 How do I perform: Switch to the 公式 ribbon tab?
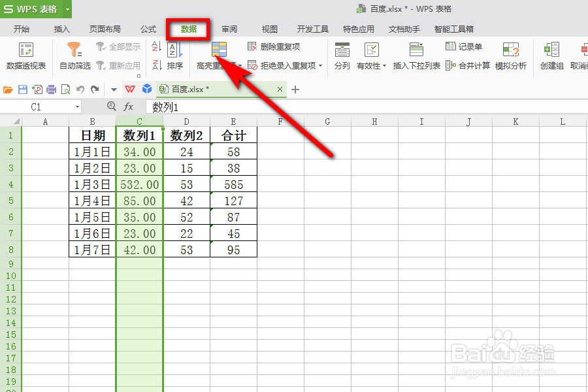tap(148, 29)
